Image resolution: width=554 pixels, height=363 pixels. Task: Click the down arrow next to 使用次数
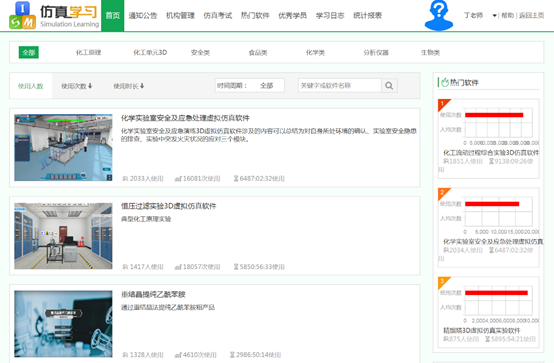pos(90,86)
